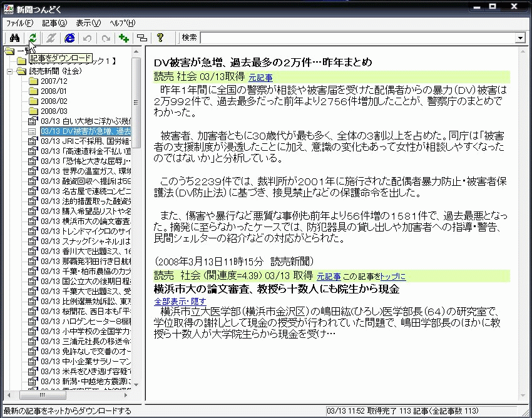Select article 03/13 ハロゲンヒーター8機種
The height and width of the screenshot is (418, 532).
tap(86, 321)
